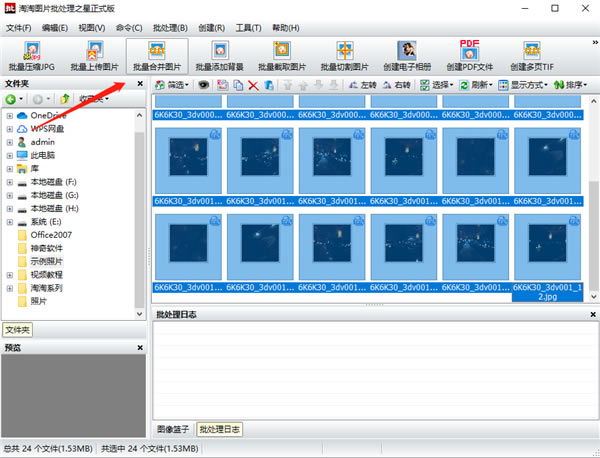Expand the admin tree node
Screen dimensions: 600x458
tap(10, 142)
